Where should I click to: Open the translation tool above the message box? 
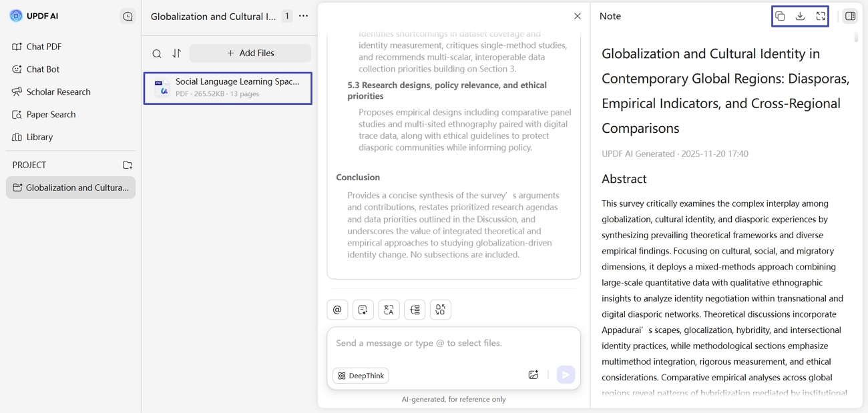pyautogui.click(x=389, y=310)
